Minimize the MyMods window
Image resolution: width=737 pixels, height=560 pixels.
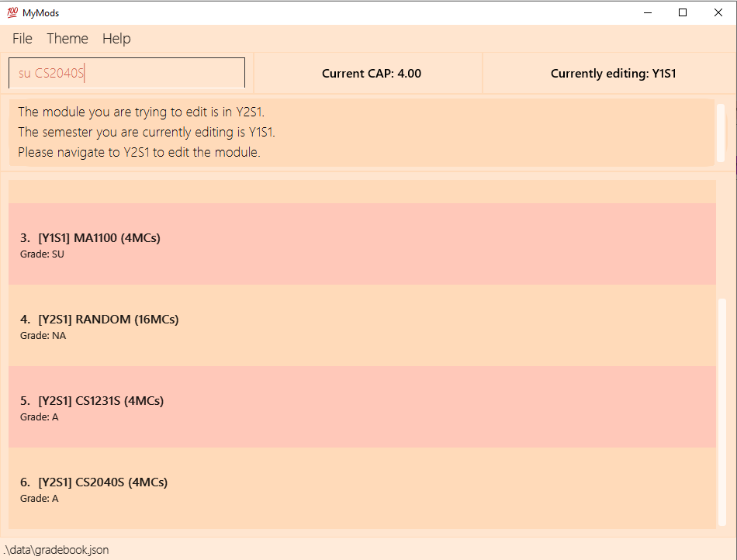click(x=648, y=12)
